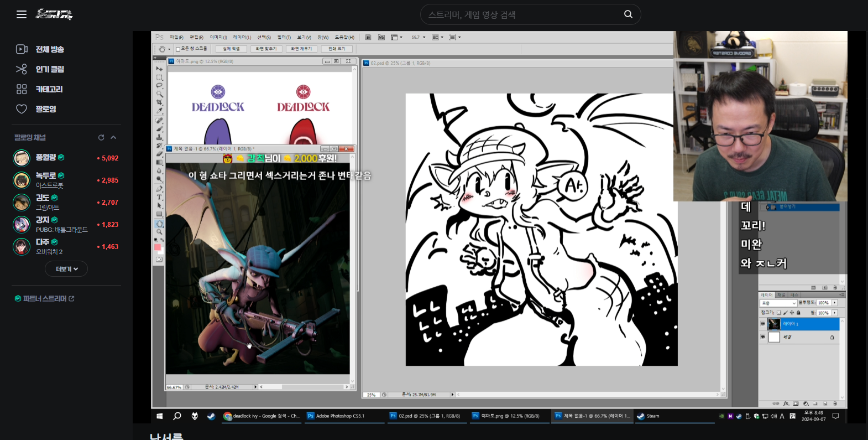Screen dimensions: 868x440
Task: Click the Fit Screen (화면 맞추기) button
Action: coord(266,49)
